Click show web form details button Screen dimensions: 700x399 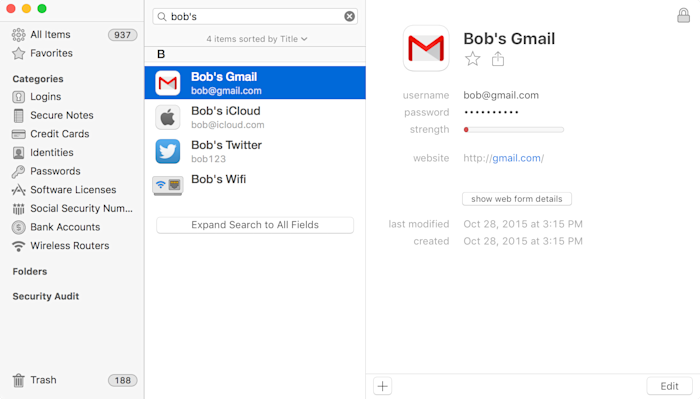[x=517, y=199]
